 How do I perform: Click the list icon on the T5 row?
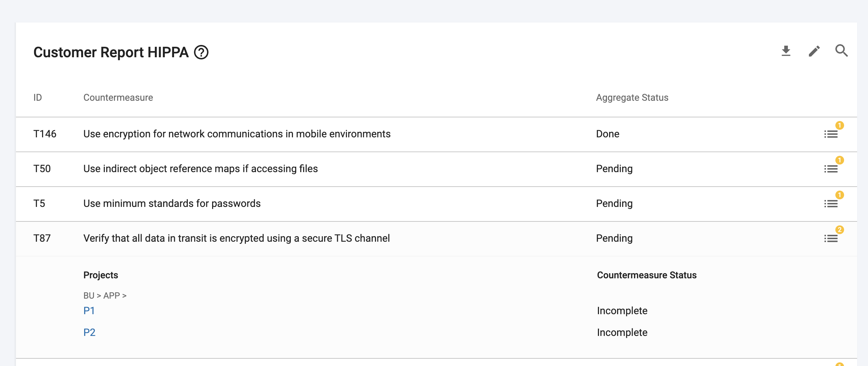[x=831, y=204]
